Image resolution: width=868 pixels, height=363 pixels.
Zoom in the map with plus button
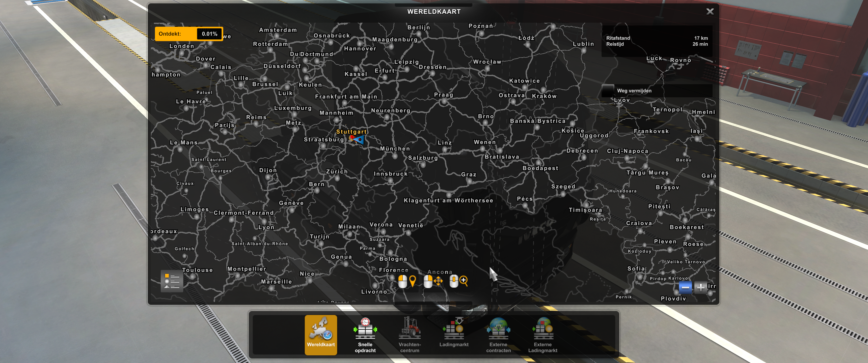coord(701,288)
